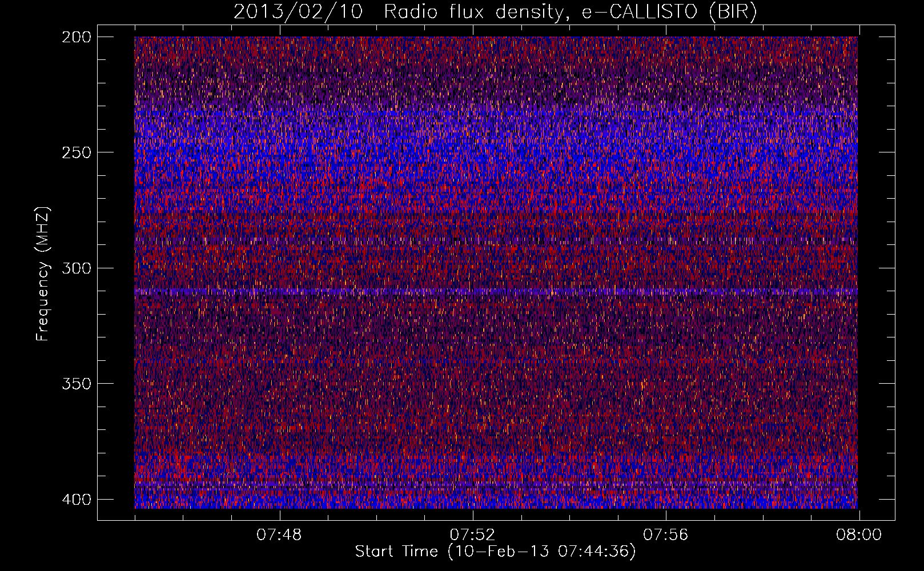Viewport: 924px width, 571px height.
Task: Click the 07:52 time tick label
Action: [472, 535]
